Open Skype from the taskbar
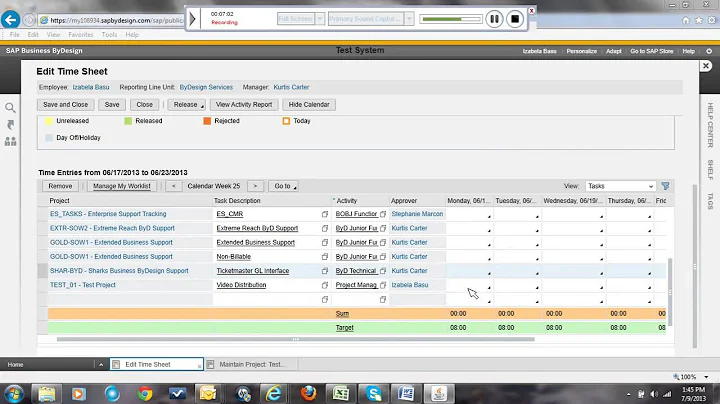720x404 pixels. 373,394
